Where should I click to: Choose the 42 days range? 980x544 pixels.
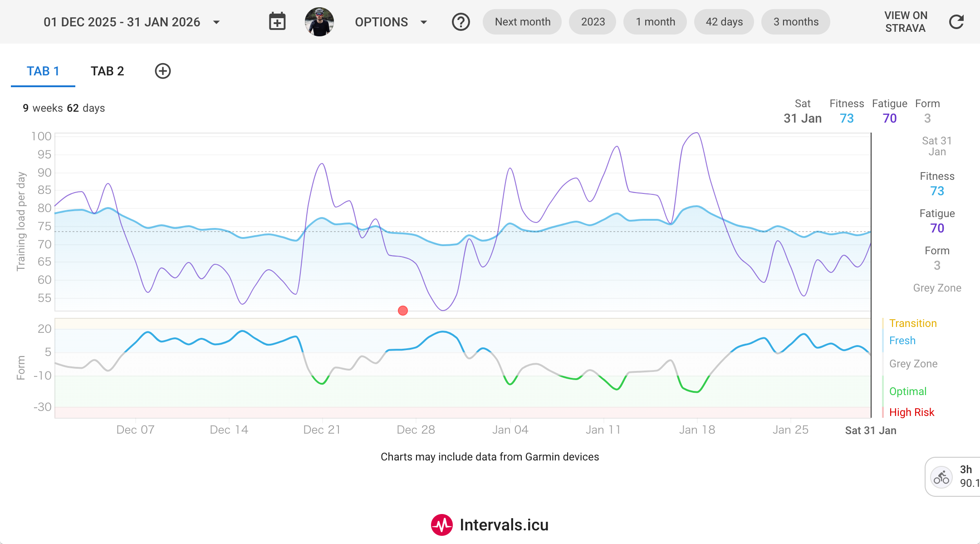click(724, 22)
